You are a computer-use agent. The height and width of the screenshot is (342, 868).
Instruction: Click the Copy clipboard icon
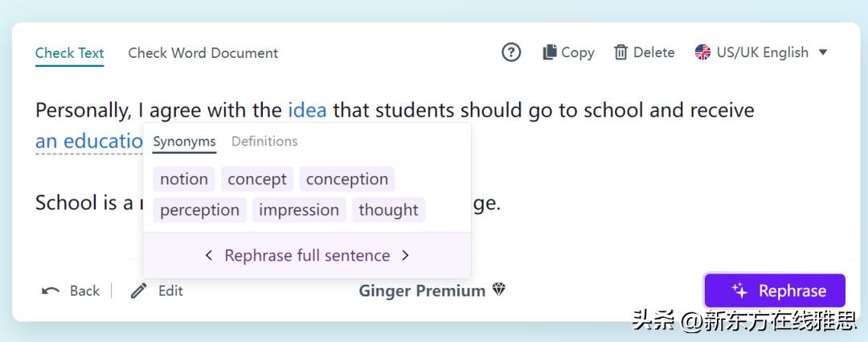pos(550,52)
